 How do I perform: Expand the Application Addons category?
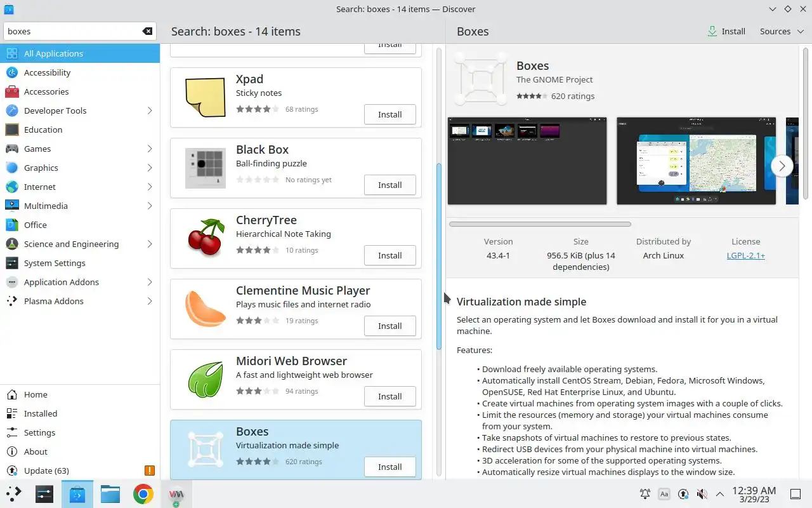[x=150, y=282]
